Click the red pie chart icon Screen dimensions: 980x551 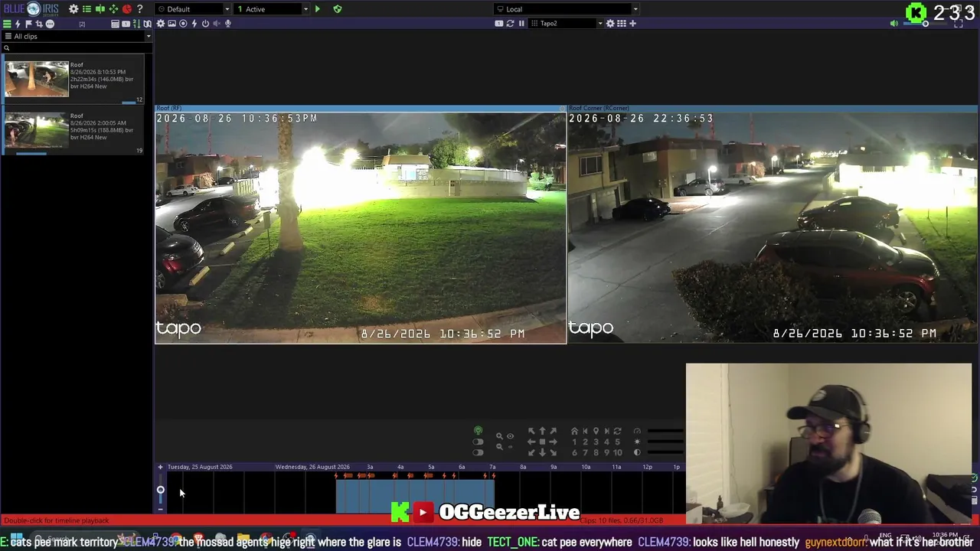click(127, 9)
